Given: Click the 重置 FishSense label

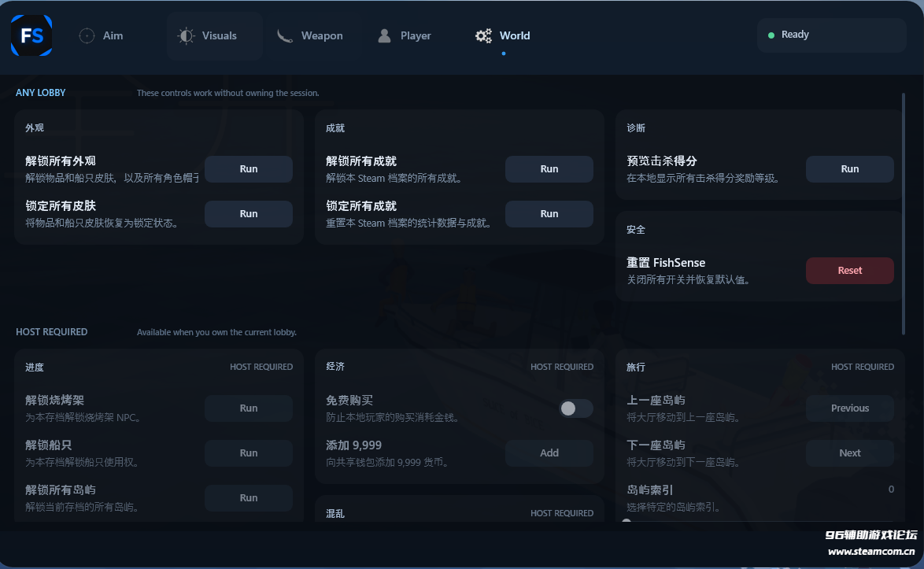Looking at the screenshot, I should tap(666, 263).
